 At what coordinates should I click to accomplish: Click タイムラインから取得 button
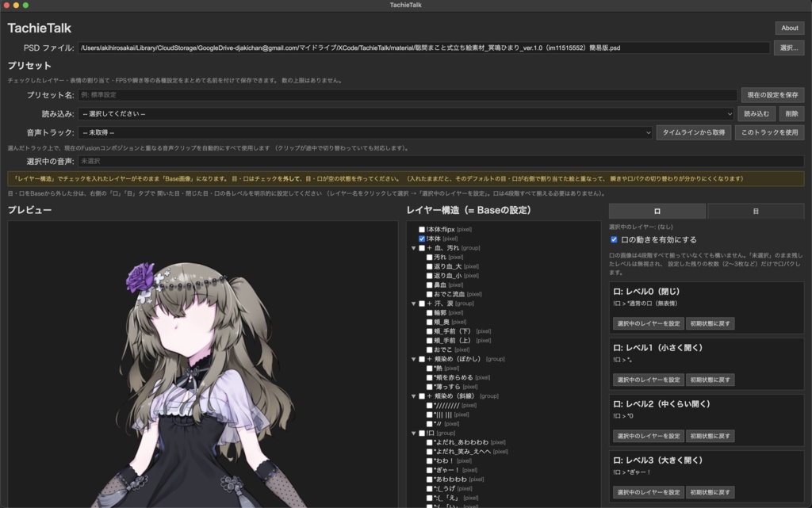pyautogui.click(x=693, y=132)
